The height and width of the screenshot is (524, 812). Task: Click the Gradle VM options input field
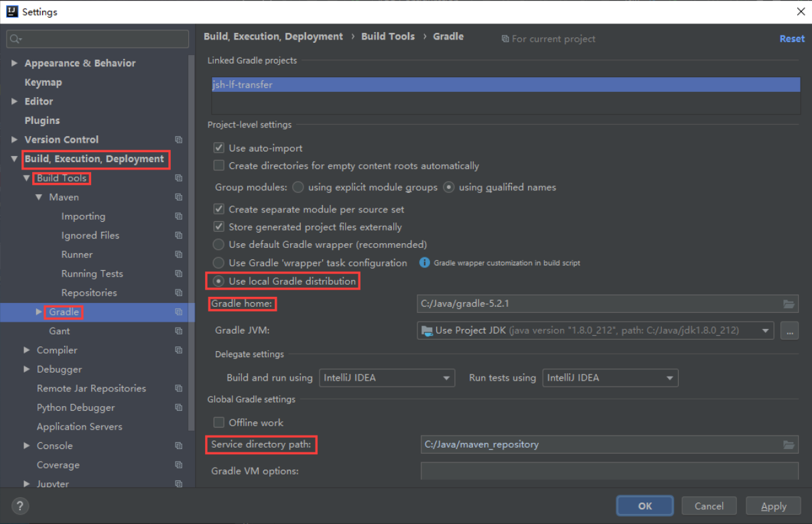609,470
